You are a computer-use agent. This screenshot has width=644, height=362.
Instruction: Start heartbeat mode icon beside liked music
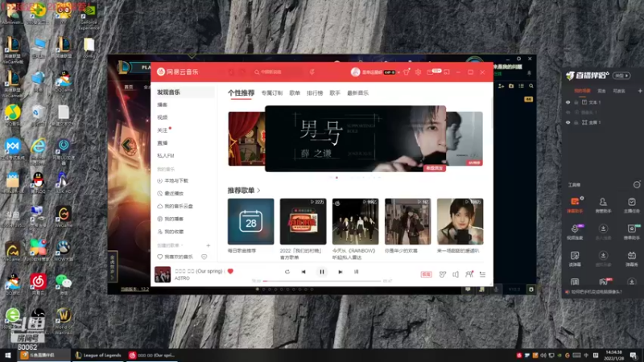tap(204, 257)
